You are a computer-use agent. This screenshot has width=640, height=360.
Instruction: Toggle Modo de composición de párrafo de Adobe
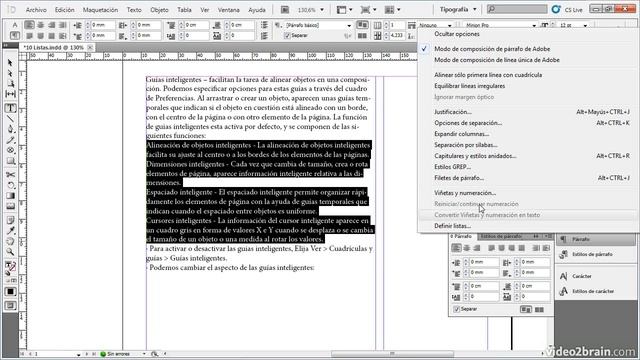pyautogui.click(x=492, y=49)
